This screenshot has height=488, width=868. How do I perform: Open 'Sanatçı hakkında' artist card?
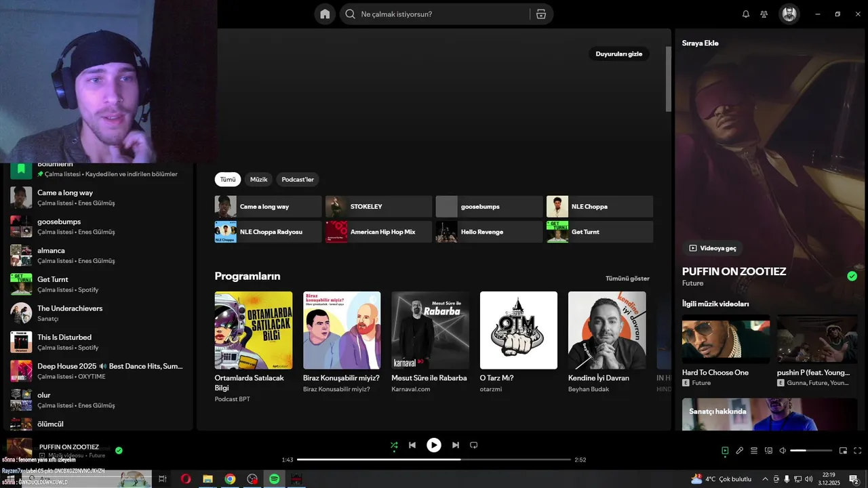[770, 414]
